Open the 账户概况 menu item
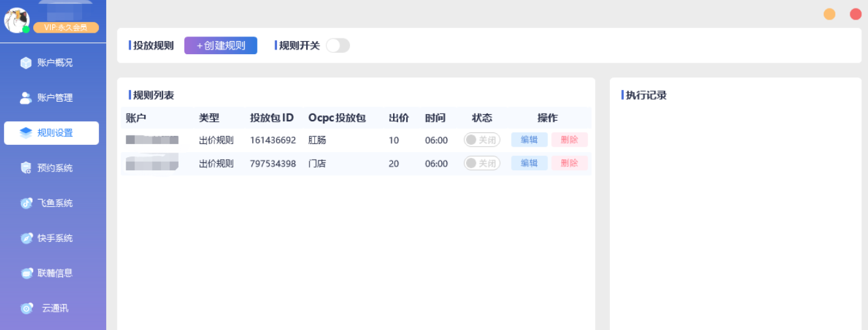Viewport: 868px width, 330px height. (x=55, y=63)
